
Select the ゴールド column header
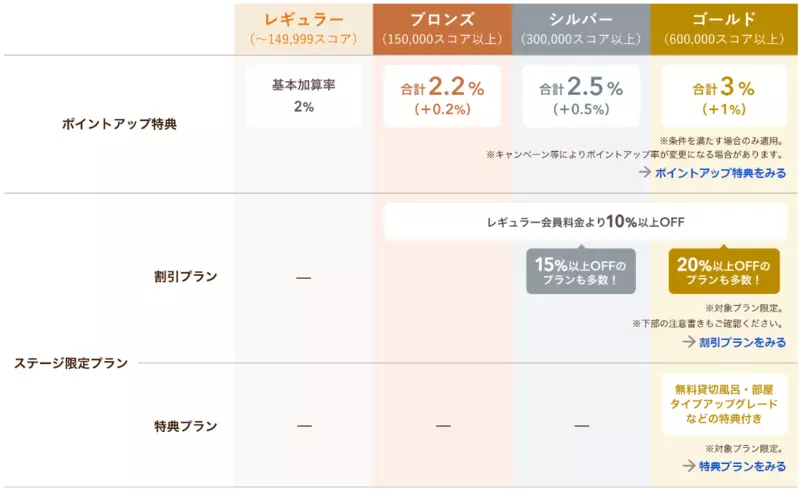point(724,29)
